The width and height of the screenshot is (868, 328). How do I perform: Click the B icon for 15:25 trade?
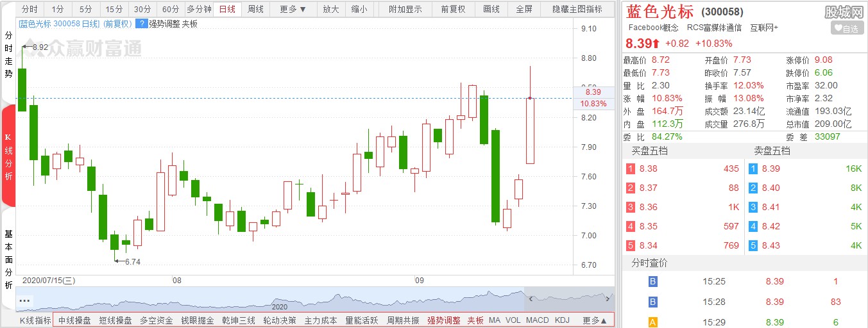click(x=654, y=281)
